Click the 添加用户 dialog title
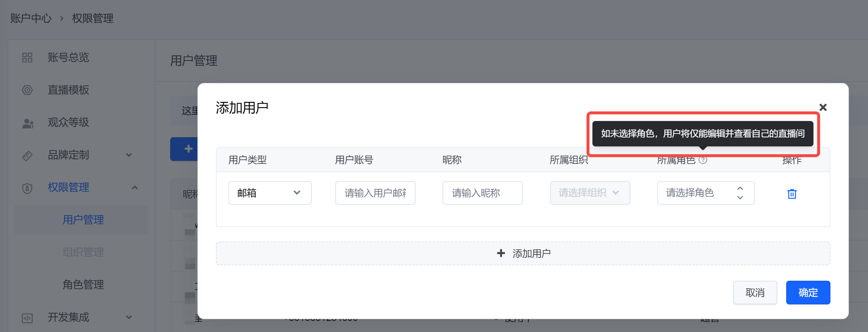 [x=242, y=108]
